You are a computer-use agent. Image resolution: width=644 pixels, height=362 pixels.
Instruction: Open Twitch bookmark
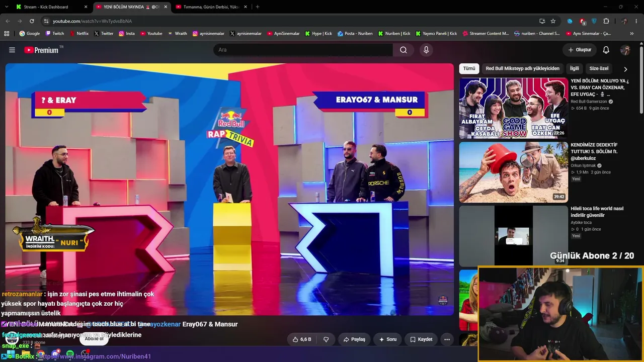pos(55,34)
